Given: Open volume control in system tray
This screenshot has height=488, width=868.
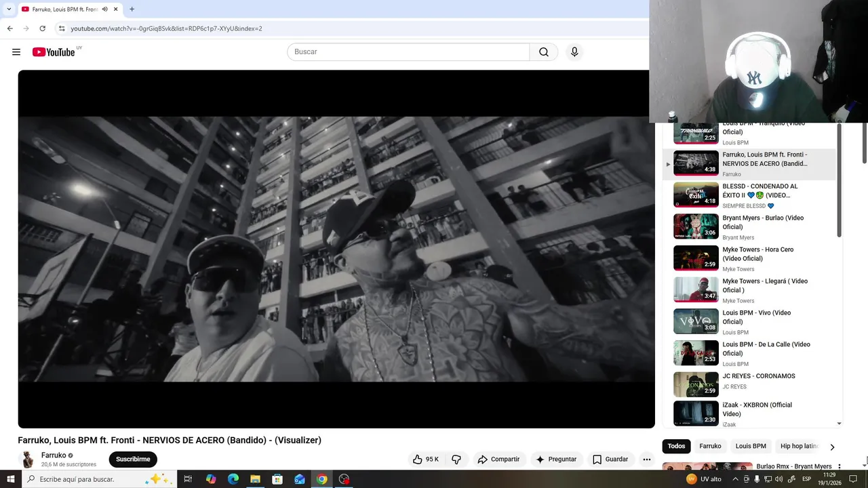Looking at the screenshot, I should (x=780, y=479).
